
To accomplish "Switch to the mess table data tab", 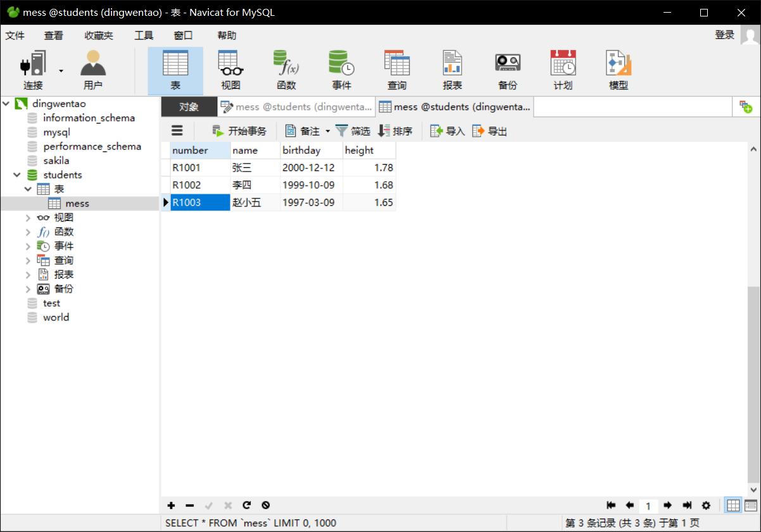I will [x=455, y=107].
